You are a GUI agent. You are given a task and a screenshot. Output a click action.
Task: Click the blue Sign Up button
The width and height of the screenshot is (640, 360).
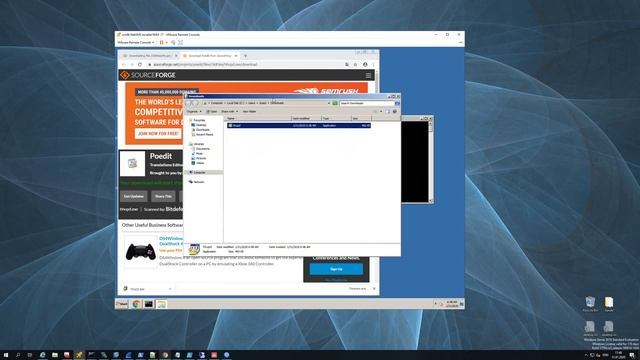pyautogui.click(x=336, y=269)
